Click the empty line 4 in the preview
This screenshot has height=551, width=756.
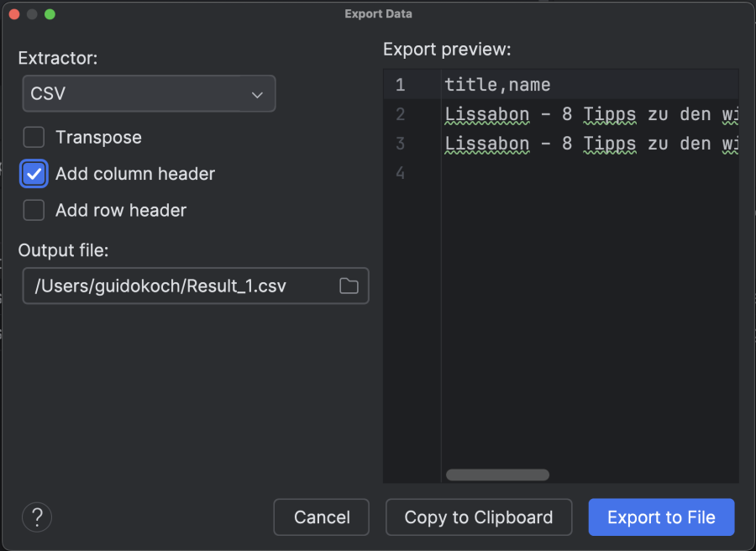coord(504,173)
